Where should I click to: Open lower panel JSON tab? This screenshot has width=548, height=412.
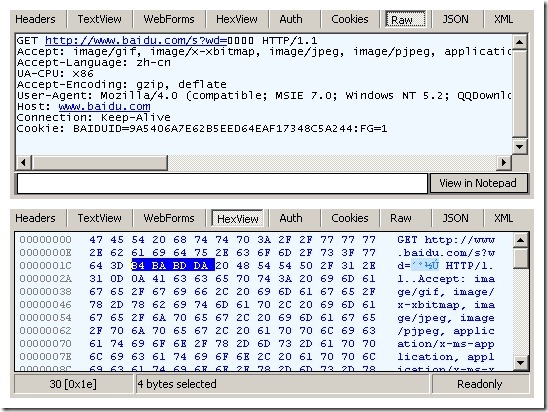[x=455, y=218]
